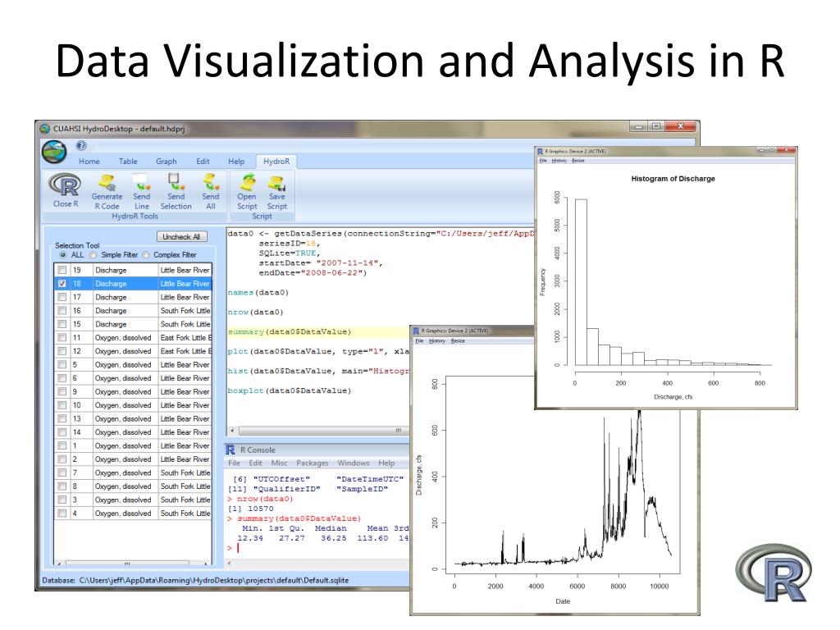Screen dimensions: 840x630
Task: Click the Send Line icon
Action: pos(141,182)
